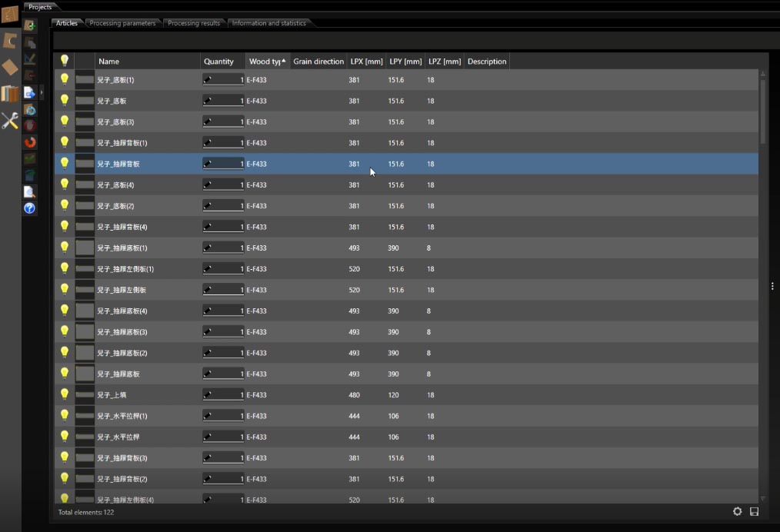The width and height of the screenshot is (780, 532).
Task: Click the quantity field of 兄子_抽屜左側板 row
Action: click(223, 290)
